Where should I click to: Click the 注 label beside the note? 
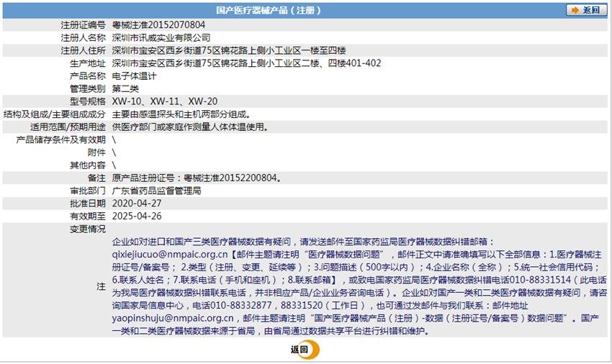pos(101,287)
